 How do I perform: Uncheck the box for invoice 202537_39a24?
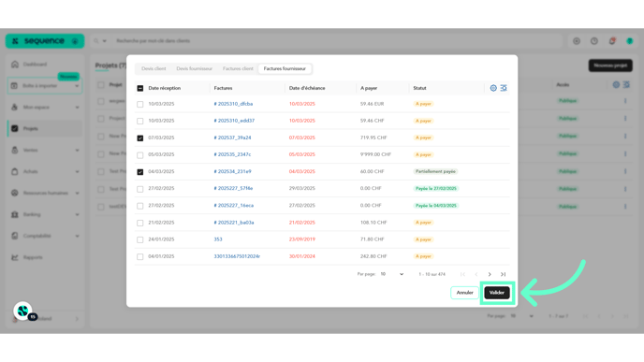[140, 138]
